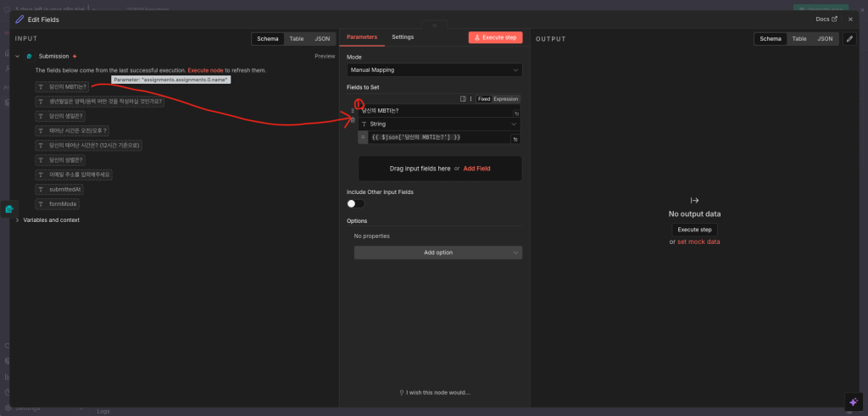
Task: Click the Submission node icon in the input tree
Action: click(30, 56)
